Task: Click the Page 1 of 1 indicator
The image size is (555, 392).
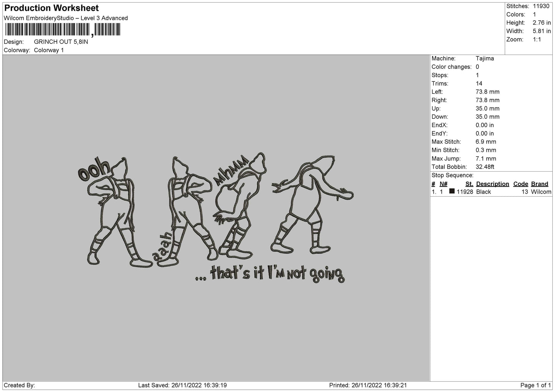Action: click(x=536, y=385)
